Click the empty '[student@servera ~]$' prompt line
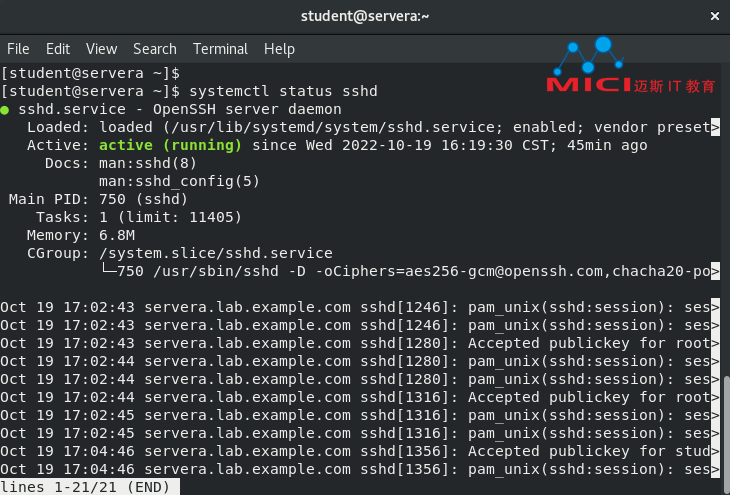The width and height of the screenshot is (730, 495). click(90, 73)
